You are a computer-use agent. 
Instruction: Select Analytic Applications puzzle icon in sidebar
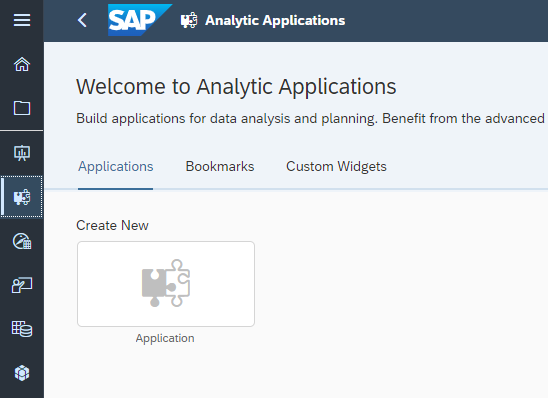click(22, 197)
